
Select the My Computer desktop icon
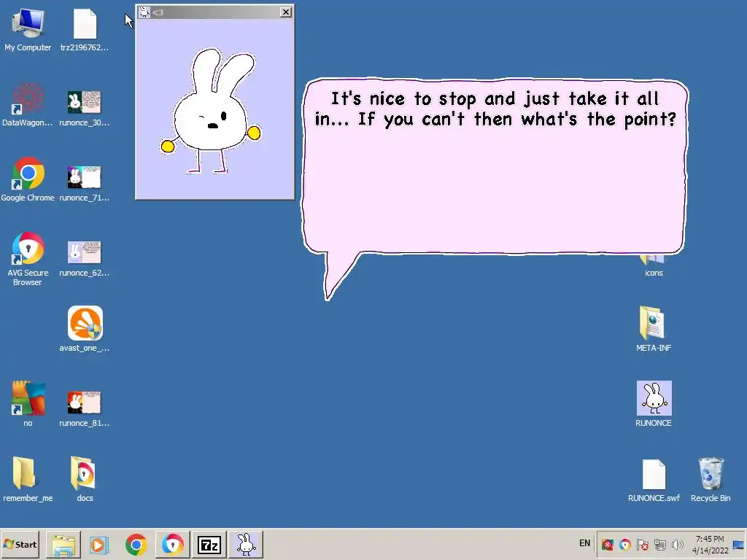tap(28, 30)
